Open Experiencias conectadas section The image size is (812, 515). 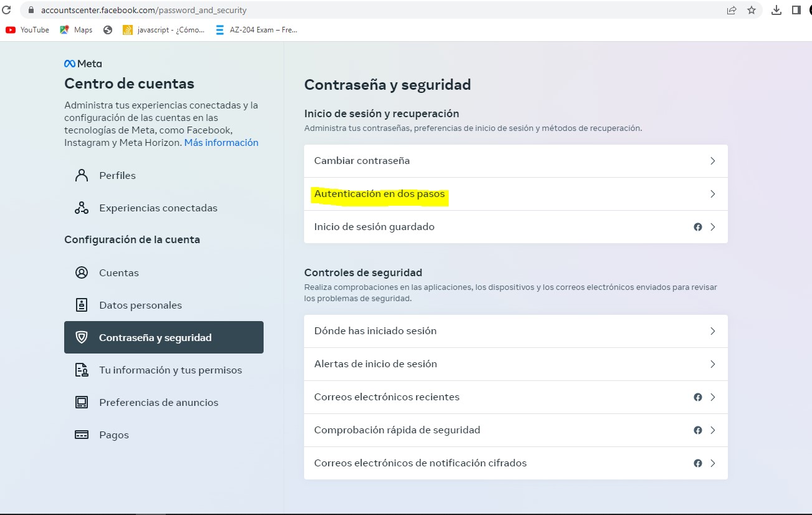click(164, 208)
